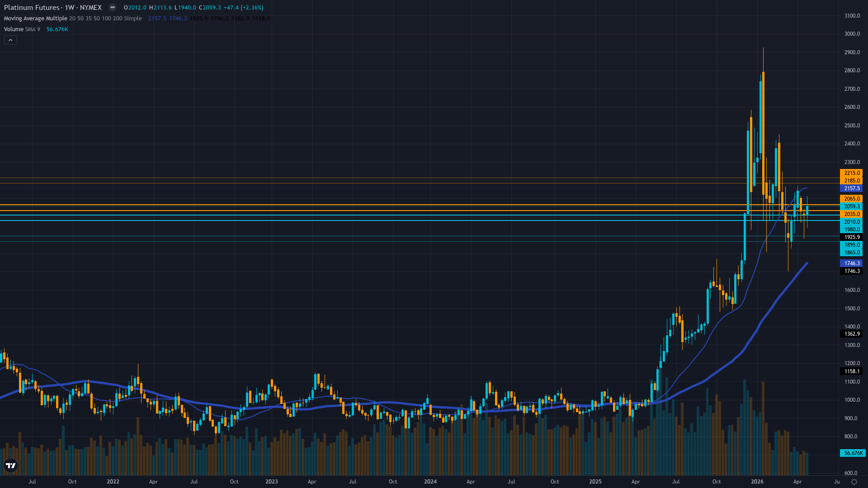Select the cyan 2010.0 price line label
868x488 pixels.
point(851,222)
